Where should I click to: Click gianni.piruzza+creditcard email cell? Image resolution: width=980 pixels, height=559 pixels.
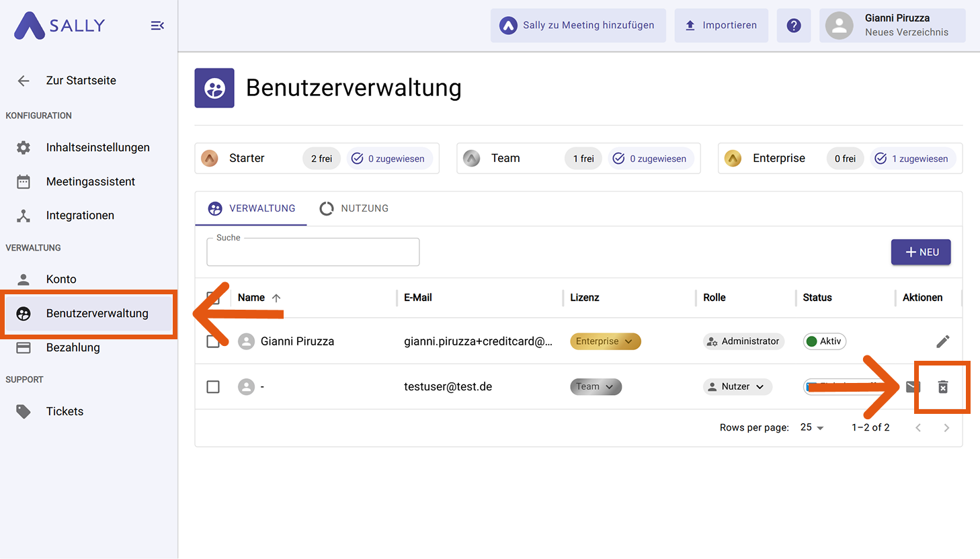[478, 341]
